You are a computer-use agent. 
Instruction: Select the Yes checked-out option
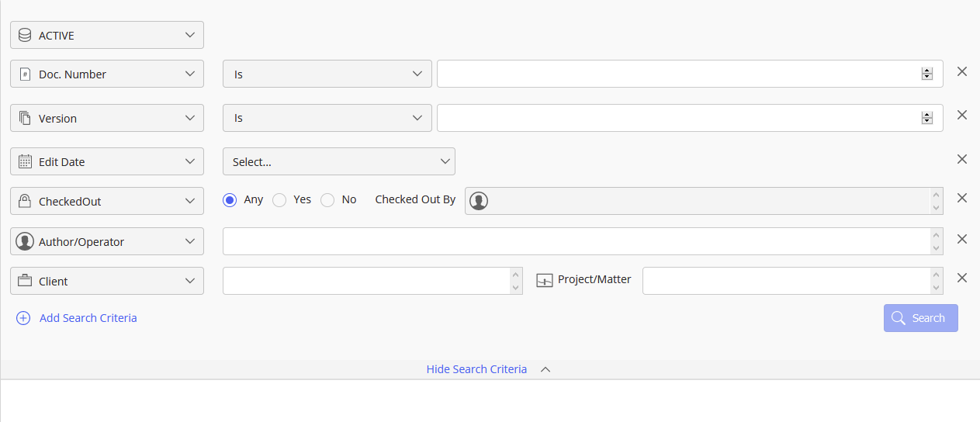(x=279, y=200)
